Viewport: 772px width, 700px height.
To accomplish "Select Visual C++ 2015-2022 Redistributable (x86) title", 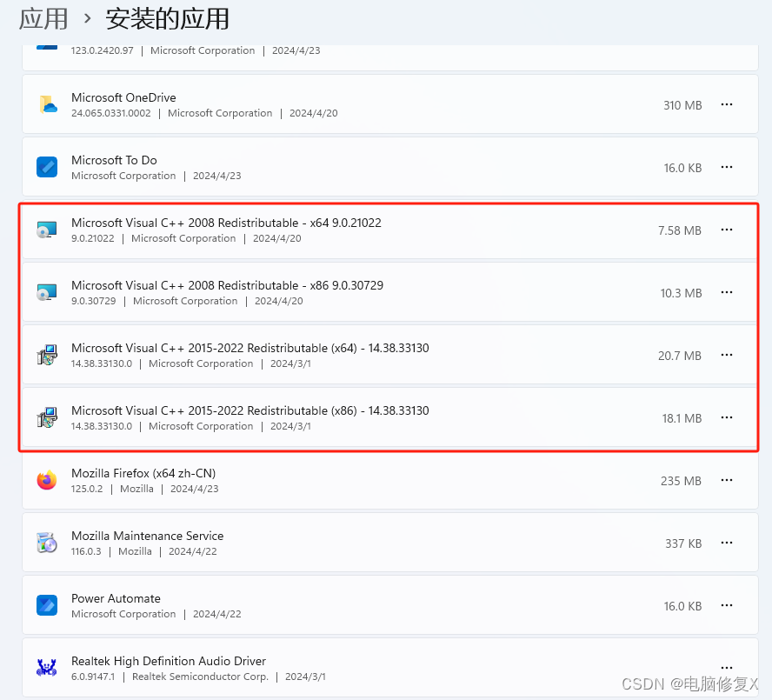I will [250, 410].
